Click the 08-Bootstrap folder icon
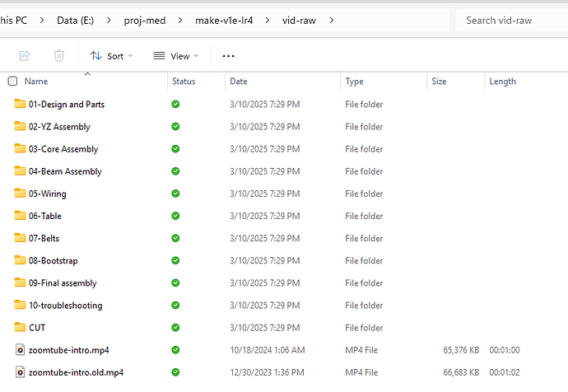 click(21, 260)
